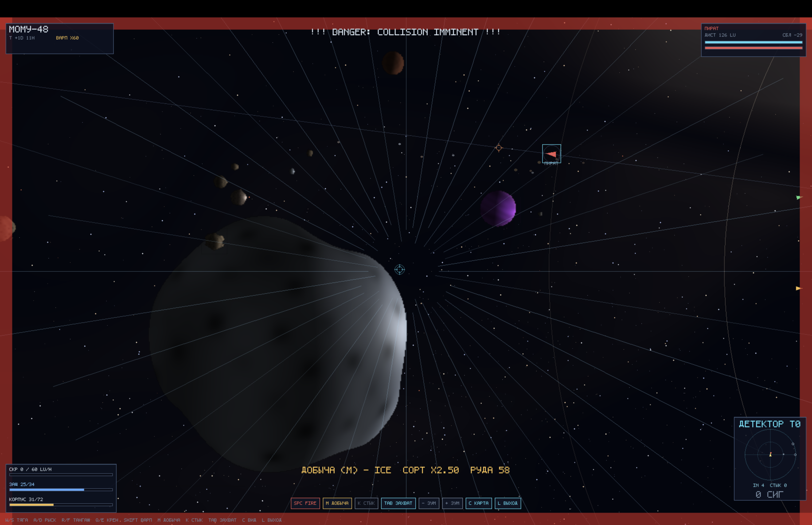
Task: Click the purple planet
Action: (x=498, y=208)
